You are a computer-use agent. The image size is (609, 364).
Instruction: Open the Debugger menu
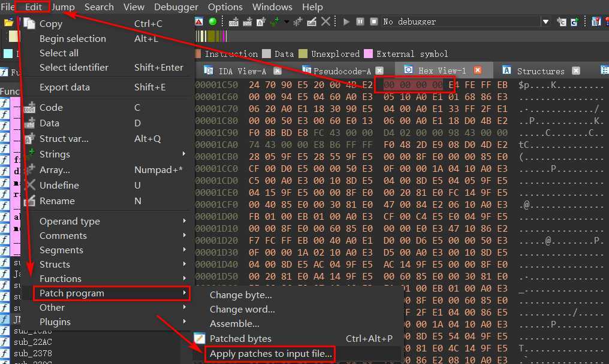176,7
